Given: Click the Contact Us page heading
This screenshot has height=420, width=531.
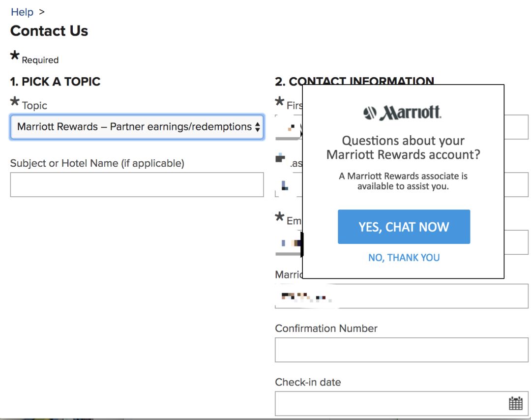Looking at the screenshot, I should [49, 31].
